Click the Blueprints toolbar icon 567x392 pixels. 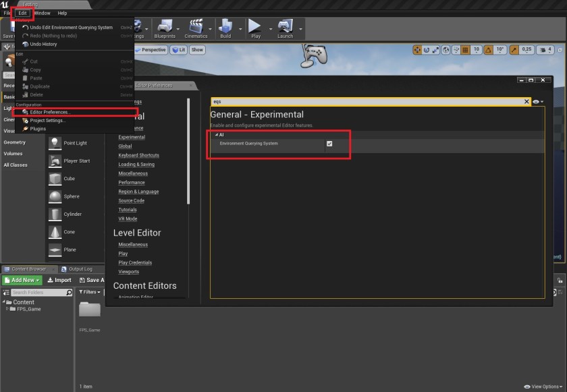click(x=165, y=26)
